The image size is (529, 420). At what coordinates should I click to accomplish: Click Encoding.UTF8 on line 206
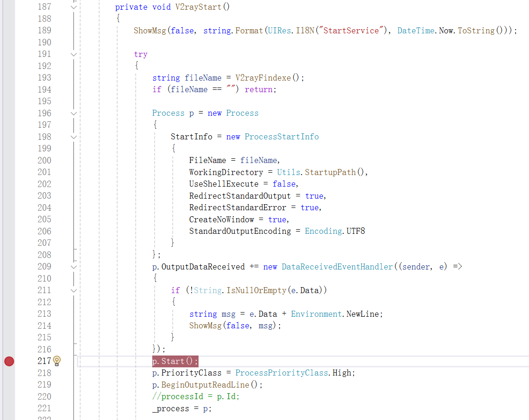335,231
